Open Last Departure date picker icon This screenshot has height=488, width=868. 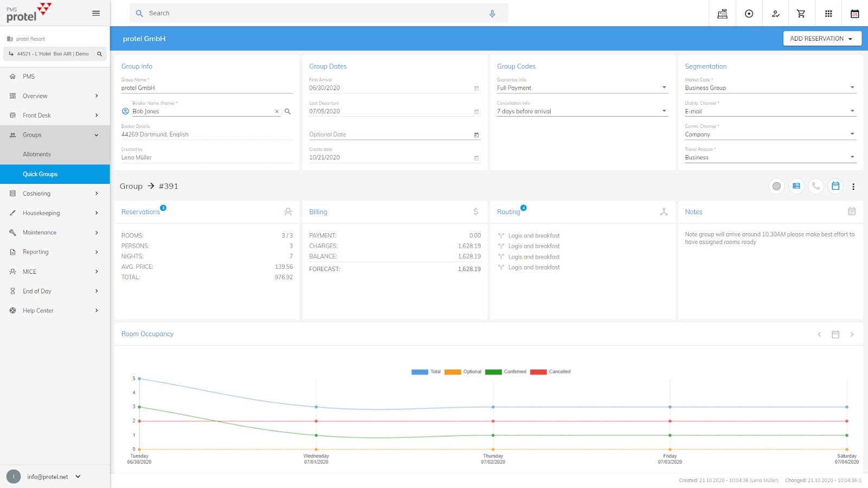[476, 112]
